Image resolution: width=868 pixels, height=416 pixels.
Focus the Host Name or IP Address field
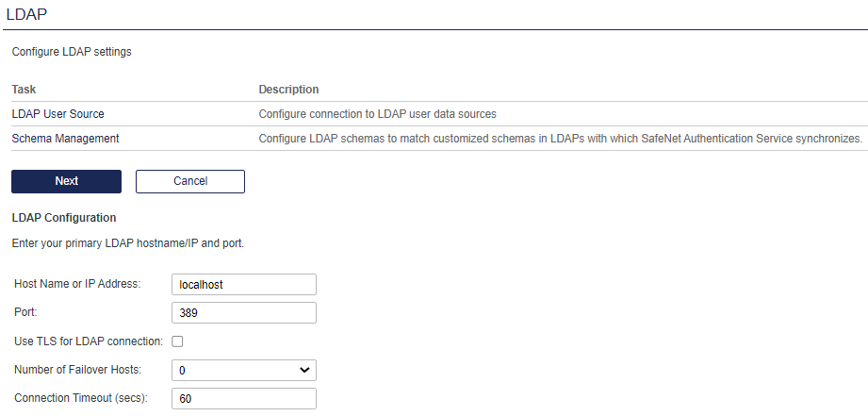click(244, 285)
